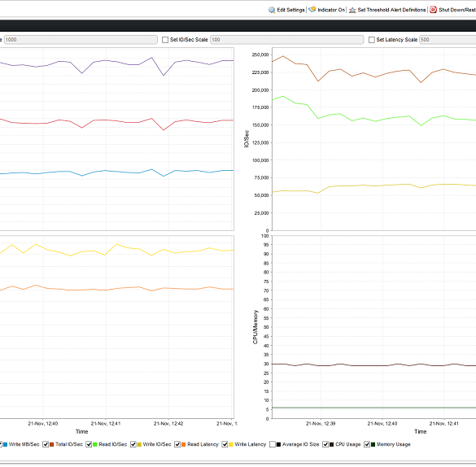The height and width of the screenshot is (467, 476).
Task: Click the Read IO/Sec legend label
Action: 113,445
